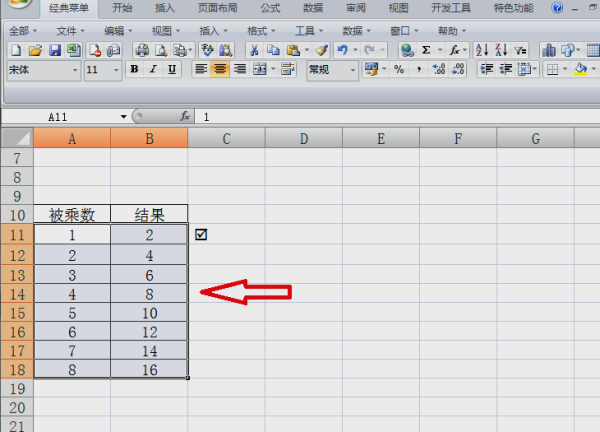Activate the Format Painter brush
Viewport: 600px width, 432px height.
click(x=321, y=50)
